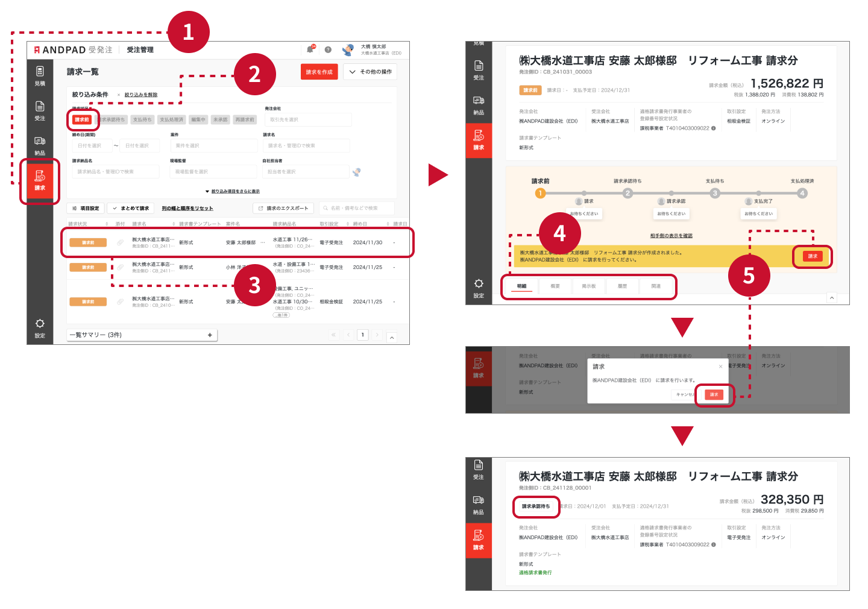Click the 相手側の表示を確認 link
868x609 pixels.
(x=671, y=236)
